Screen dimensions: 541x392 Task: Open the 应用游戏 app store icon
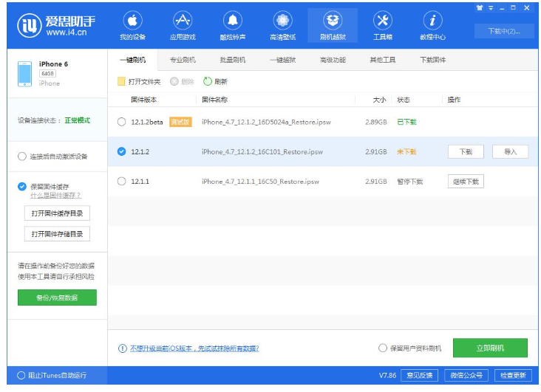pos(183,20)
